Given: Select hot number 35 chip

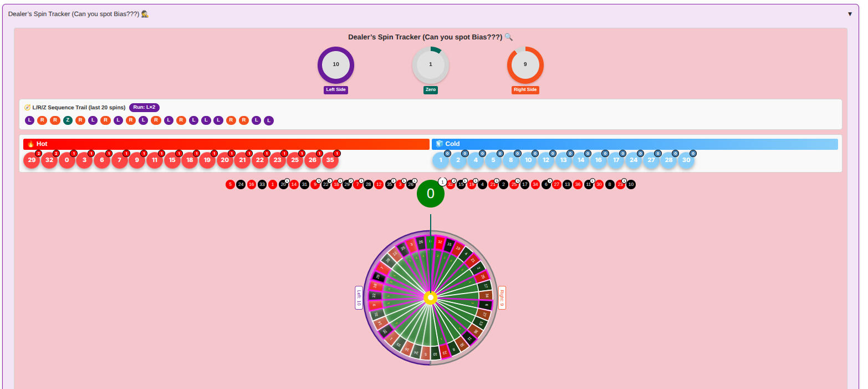Looking at the screenshot, I should [x=330, y=160].
